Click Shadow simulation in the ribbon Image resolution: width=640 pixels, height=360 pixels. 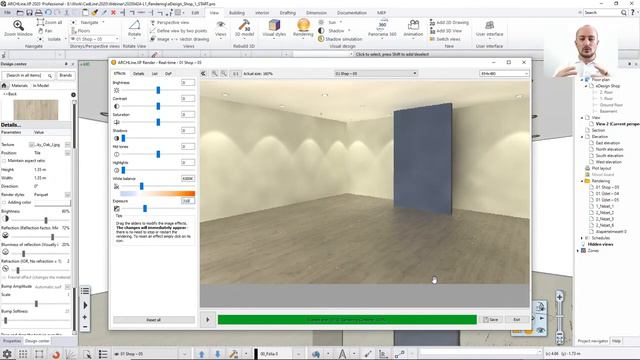pos(340,39)
